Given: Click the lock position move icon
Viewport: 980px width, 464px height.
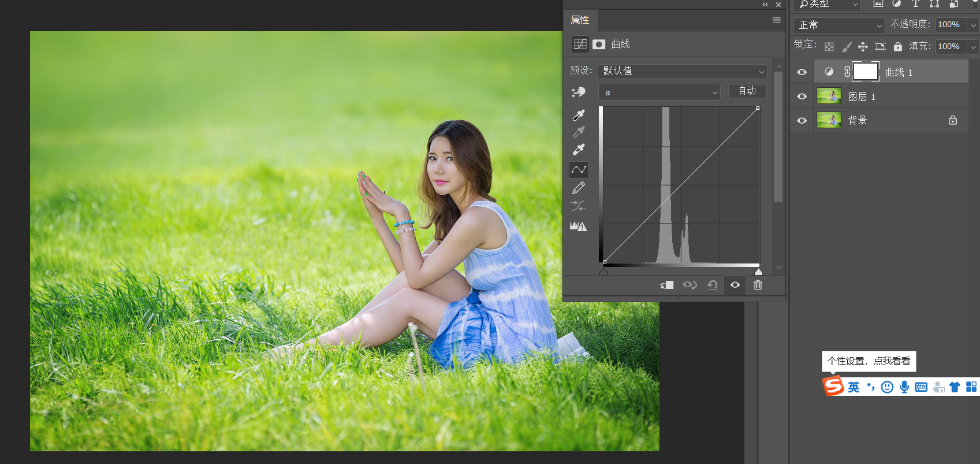Looking at the screenshot, I should point(863,47).
